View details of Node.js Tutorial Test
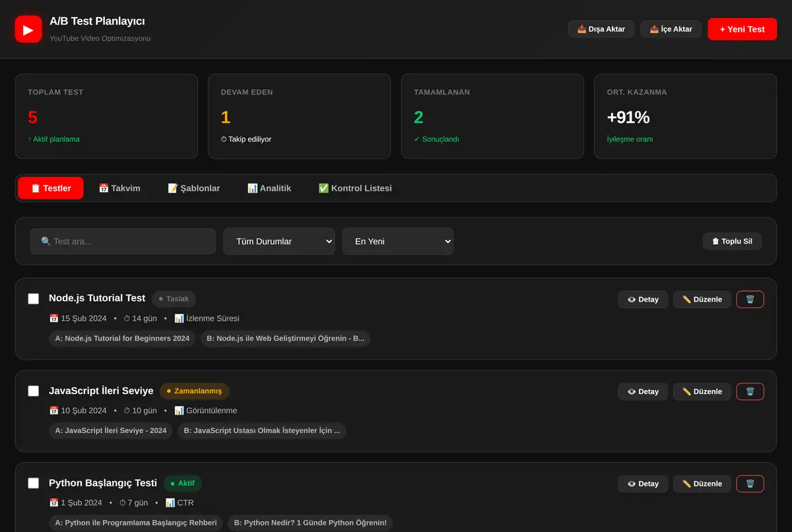The width and height of the screenshot is (792, 532). point(643,300)
